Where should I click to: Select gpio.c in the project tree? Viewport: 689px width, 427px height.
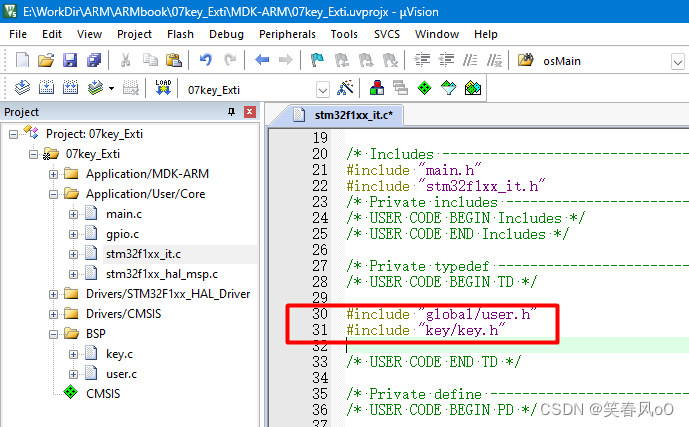tap(122, 234)
